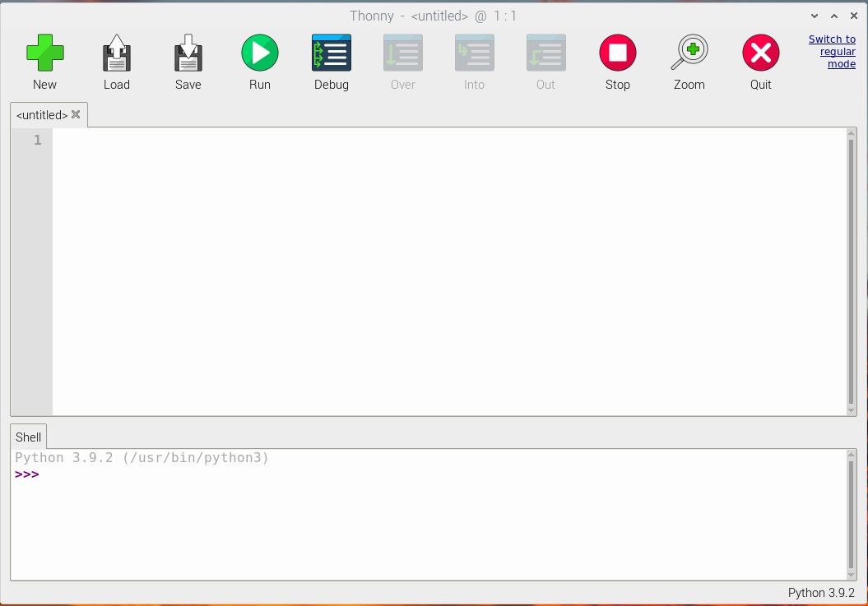Step Over in the debugger toolbar
Viewport: 868px width, 606px height.
click(x=402, y=53)
